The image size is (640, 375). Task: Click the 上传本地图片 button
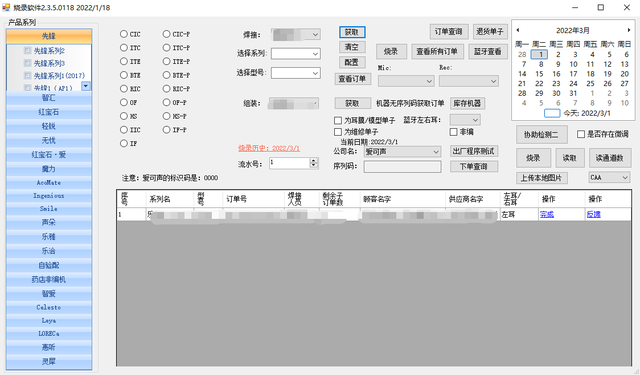click(x=541, y=178)
